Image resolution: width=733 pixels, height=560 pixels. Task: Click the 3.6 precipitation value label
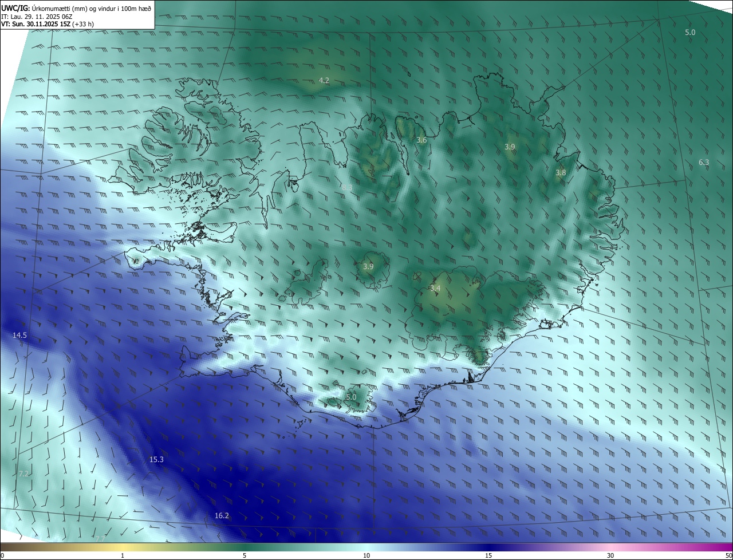click(x=421, y=140)
